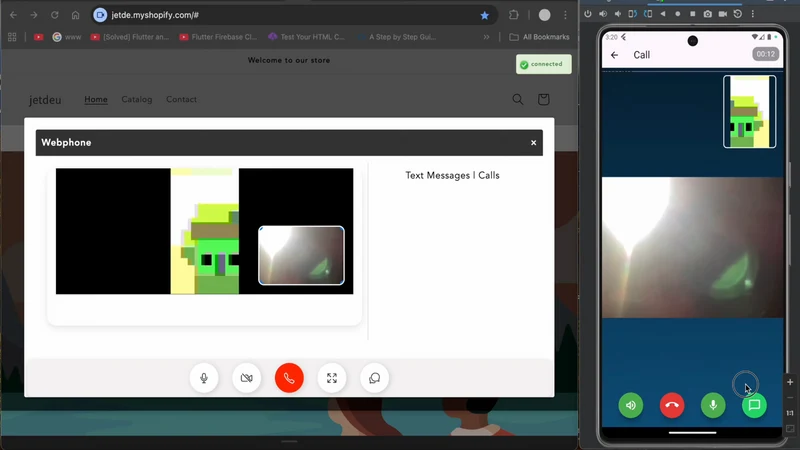Toggle the camera off in Webphone
This screenshot has width=800, height=450.
[x=246, y=378]
